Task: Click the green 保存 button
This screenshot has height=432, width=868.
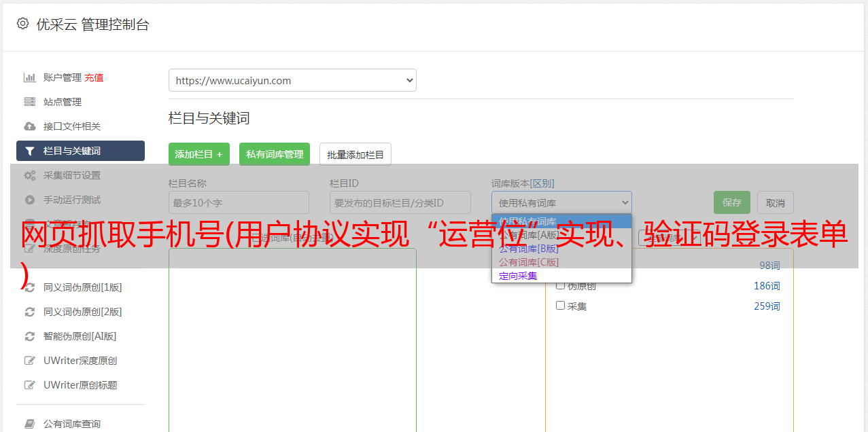Action: (x=732, y=202)
